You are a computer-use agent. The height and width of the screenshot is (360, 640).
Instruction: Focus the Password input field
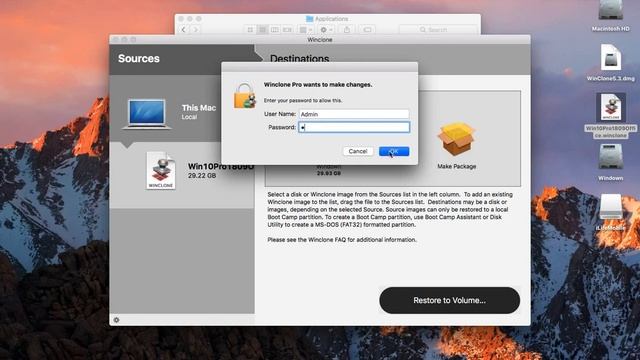coord(354,127)
